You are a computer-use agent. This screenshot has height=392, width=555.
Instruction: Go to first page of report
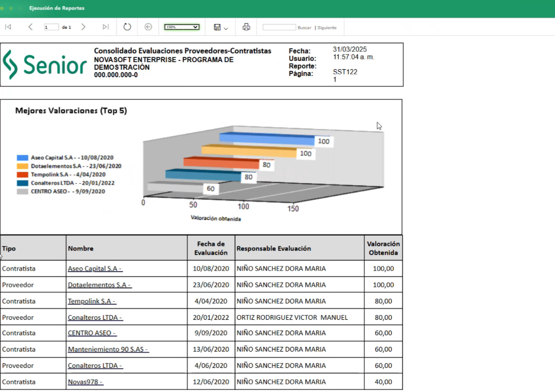point(8,27)
